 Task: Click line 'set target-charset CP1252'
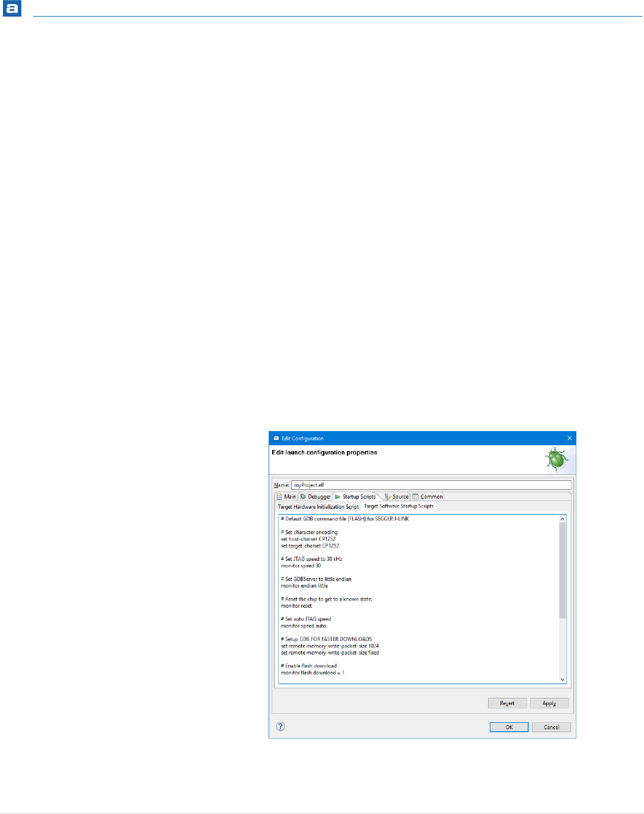point(310,545)
